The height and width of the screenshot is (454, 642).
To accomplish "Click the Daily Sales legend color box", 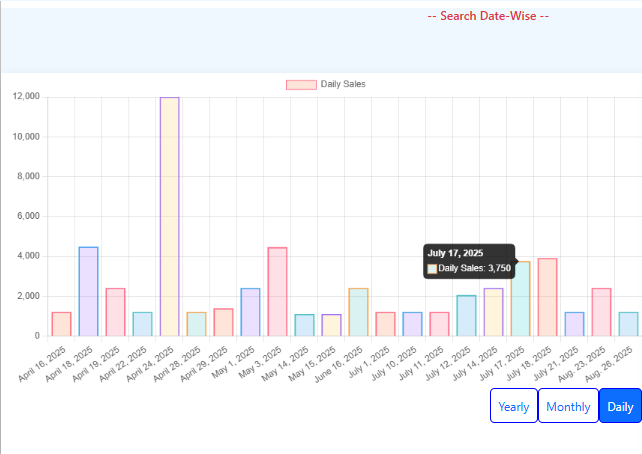I will [301, 84].
